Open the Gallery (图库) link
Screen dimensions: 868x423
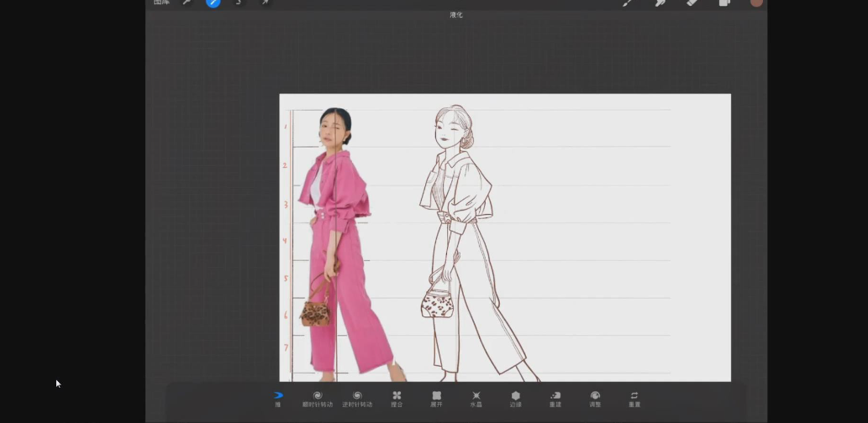click(161, 3)
